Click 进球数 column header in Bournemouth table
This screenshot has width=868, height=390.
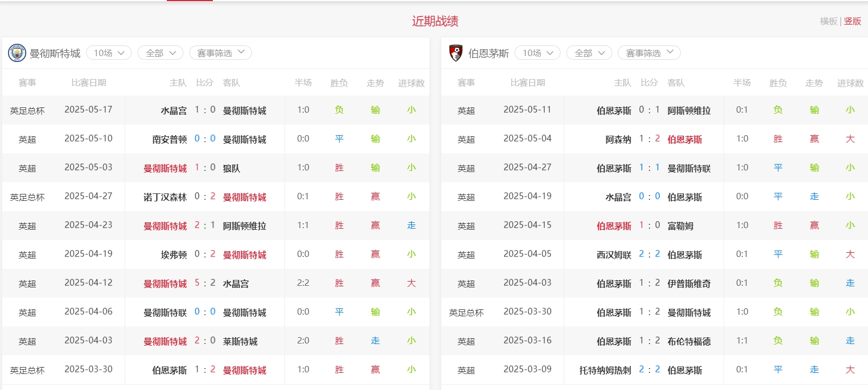[x=850, y=83]
